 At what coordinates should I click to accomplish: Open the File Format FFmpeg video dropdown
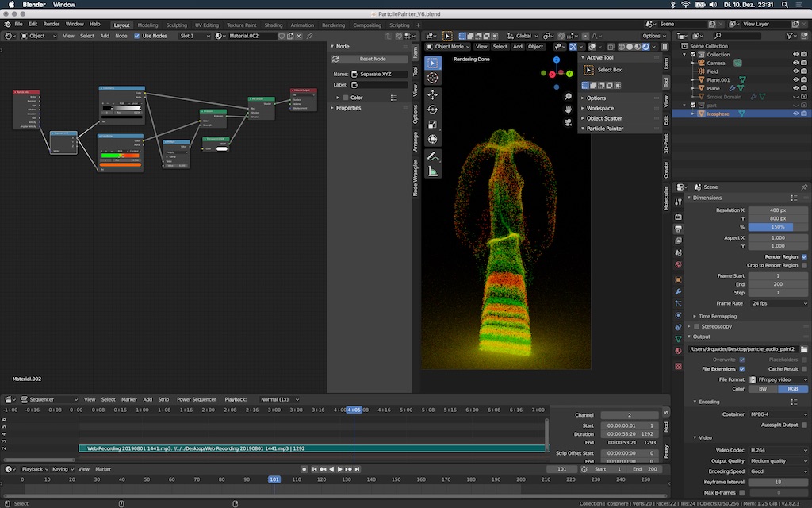point(779,379)
